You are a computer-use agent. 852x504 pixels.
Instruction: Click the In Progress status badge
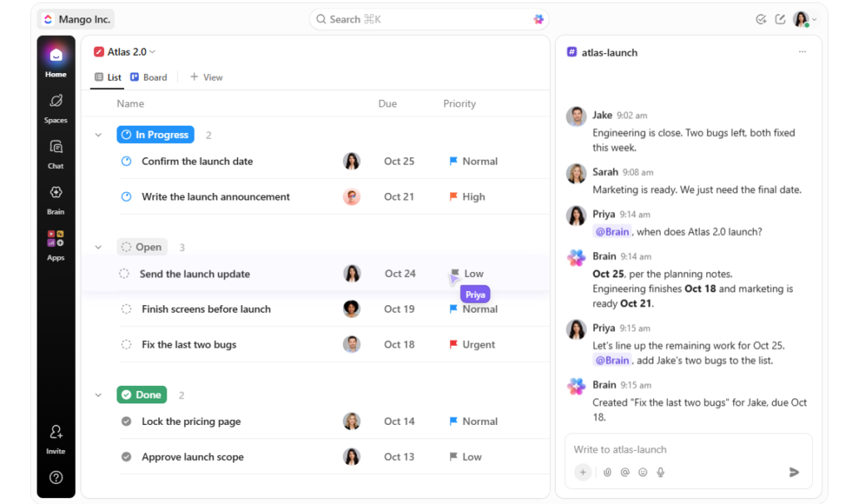coord(156,135)
